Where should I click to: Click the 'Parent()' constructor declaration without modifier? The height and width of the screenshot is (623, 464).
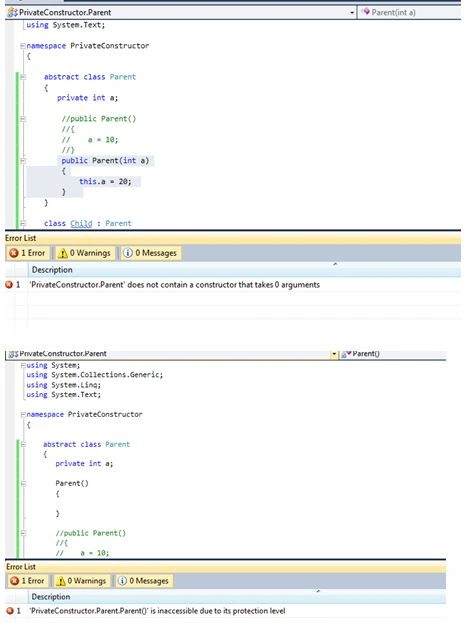click(x=72, y=484)
